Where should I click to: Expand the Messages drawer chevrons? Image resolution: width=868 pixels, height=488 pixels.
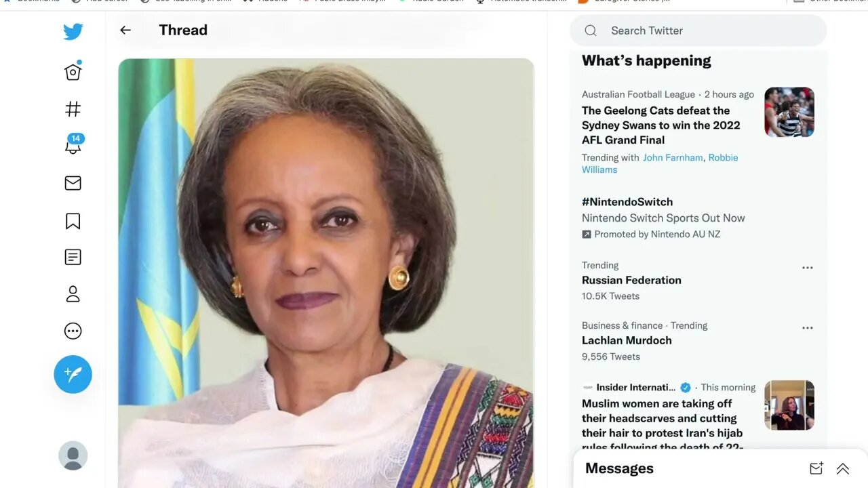click(843, 468)
